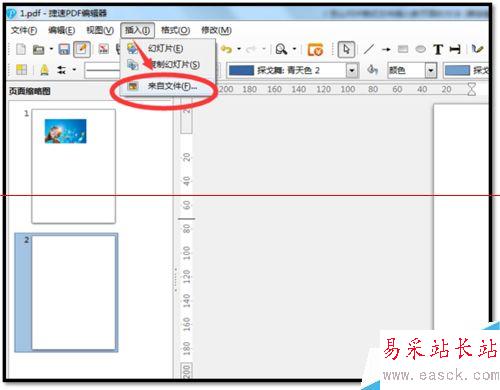Click the arrow style icon

(x=62, y=70)
